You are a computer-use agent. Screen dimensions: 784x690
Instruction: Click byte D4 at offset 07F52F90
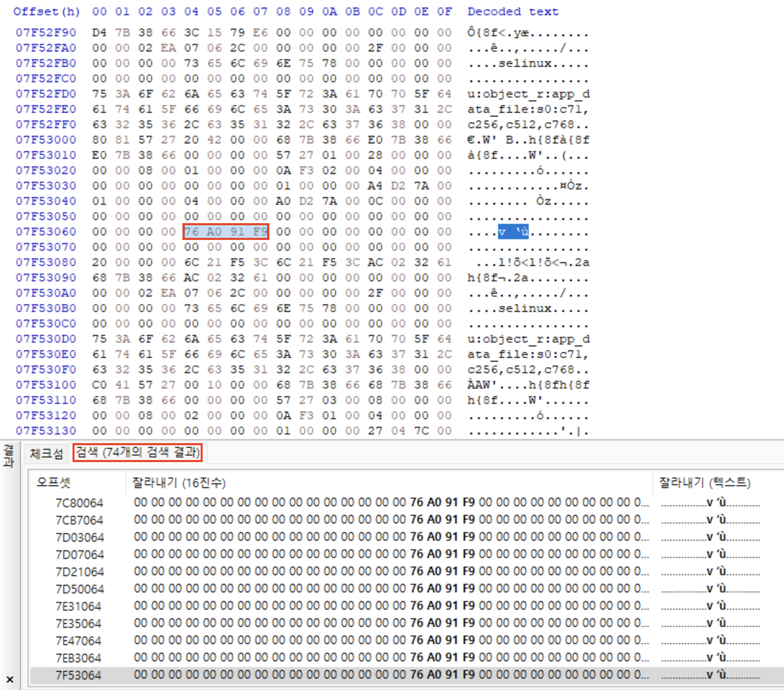[99, 33]
